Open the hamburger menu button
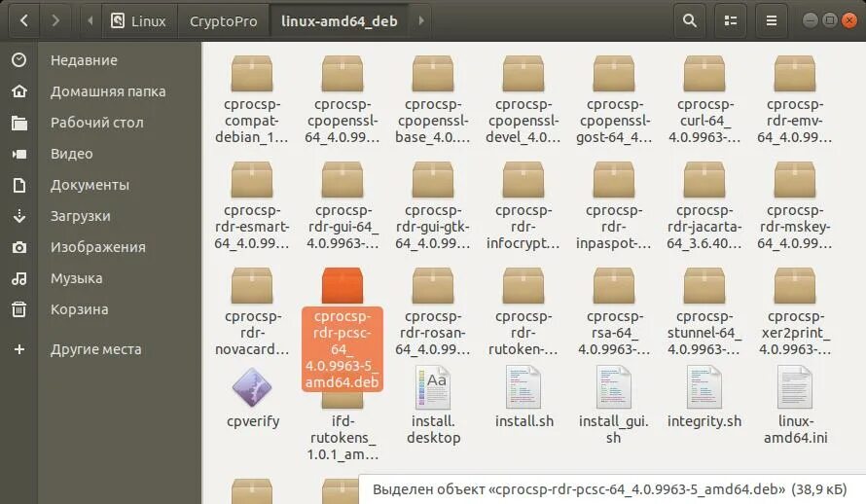This screenshot has width=866, height=504. 771,21
